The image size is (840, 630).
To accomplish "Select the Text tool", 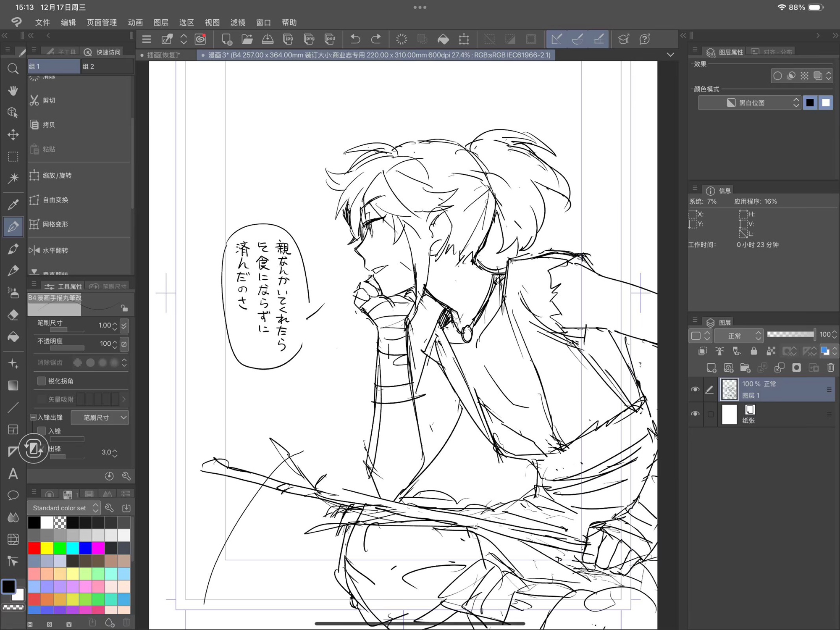I will click(x=13, y=474).
